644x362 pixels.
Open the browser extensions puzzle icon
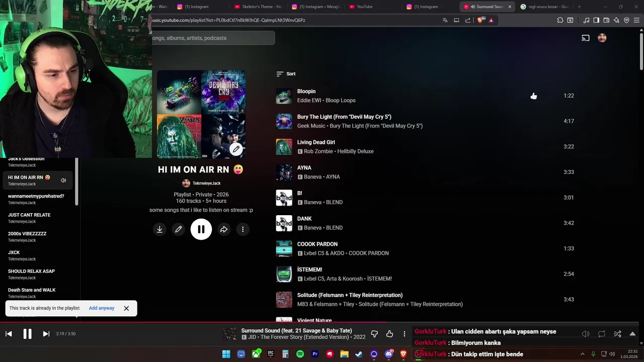tap(560, 20)
